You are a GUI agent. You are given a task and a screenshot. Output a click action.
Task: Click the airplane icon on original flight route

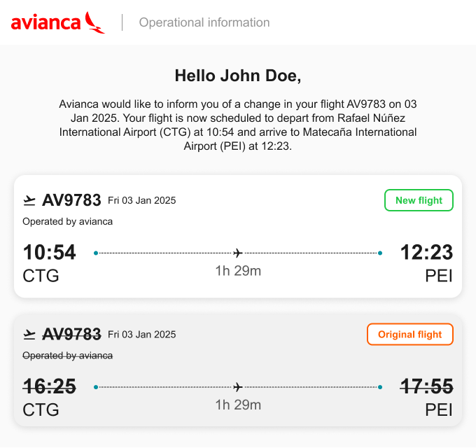(238, 386)
